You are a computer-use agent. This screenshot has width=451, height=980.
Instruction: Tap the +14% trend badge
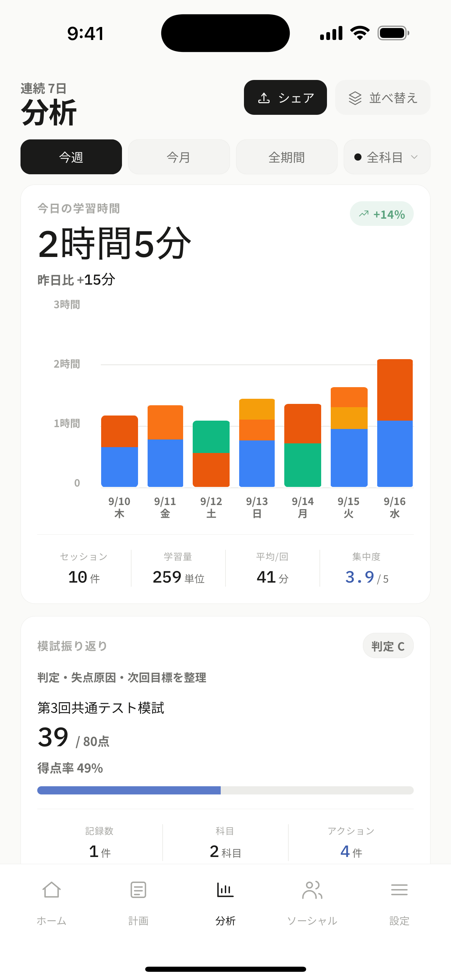381,214
